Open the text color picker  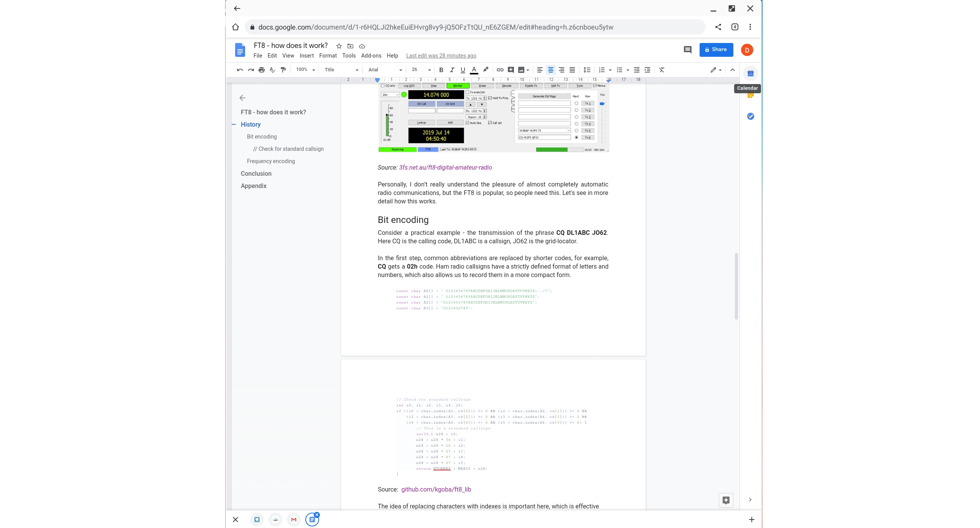point(474,70)
